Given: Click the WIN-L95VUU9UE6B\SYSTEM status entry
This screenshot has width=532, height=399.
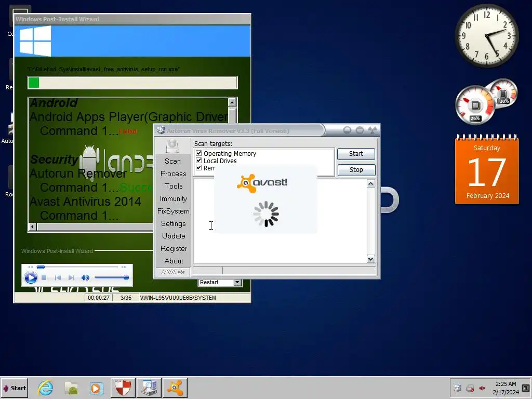Looking at the screenshot, I should pos(178,298).
